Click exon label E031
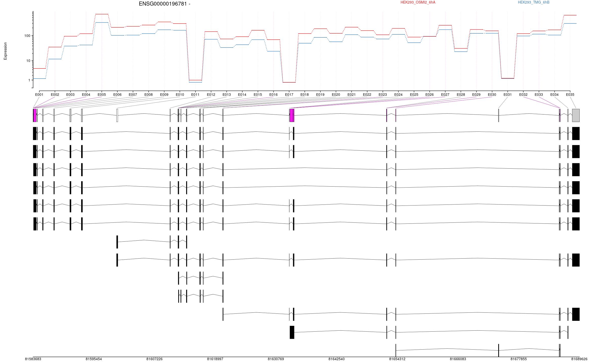 tap(508, 95)
